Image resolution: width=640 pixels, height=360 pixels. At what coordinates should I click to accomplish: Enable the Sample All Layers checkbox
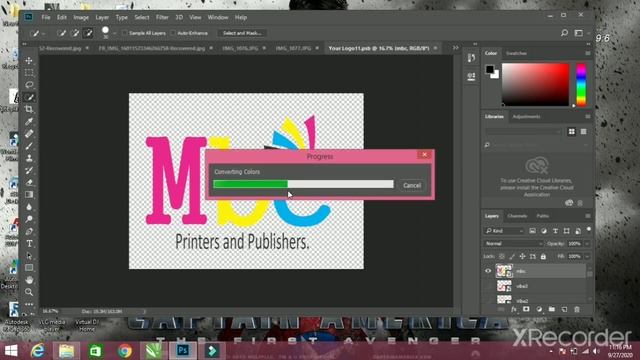coord(124,33)
